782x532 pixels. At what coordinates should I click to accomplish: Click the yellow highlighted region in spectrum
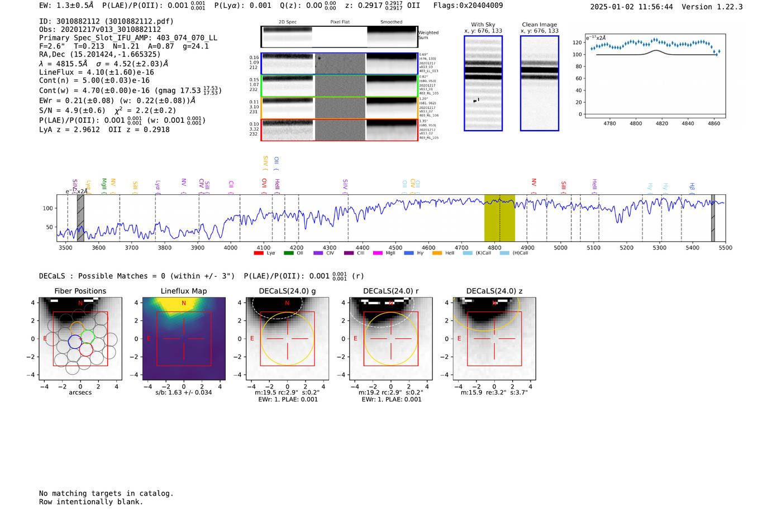click(x=499, y=218)
